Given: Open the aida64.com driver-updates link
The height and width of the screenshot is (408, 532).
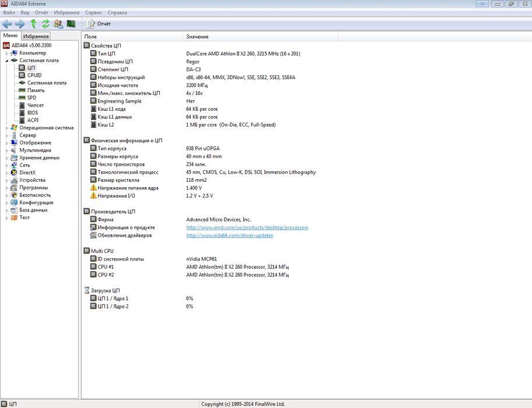Looking at the screenshot, I should click(x=229, y=235).
